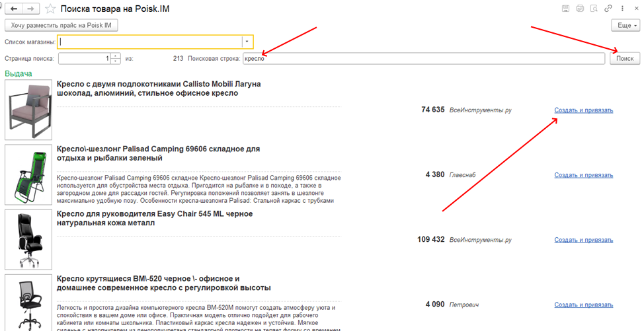The height and width of the screenshot is (331, 644).
Task: Expand the 'Список магазины' dropdown arrow
Action: (x=247, y=42)
